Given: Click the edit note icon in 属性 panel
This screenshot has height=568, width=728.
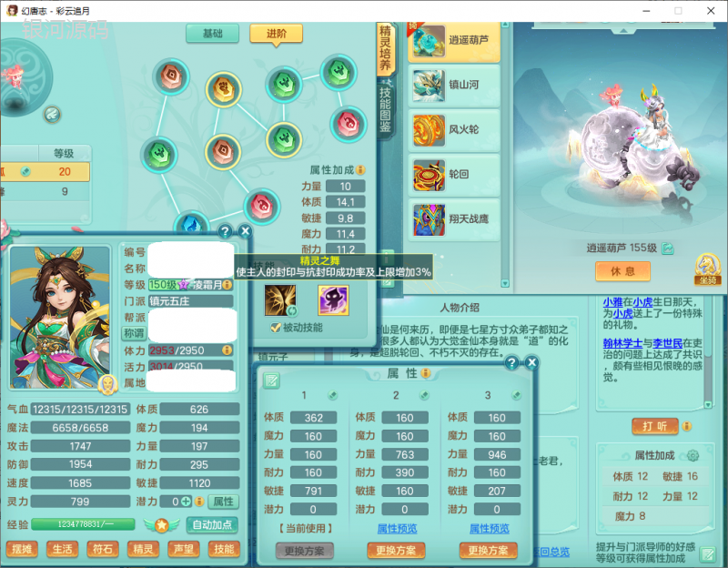Looking at the screenshot, I should (271, 380).
